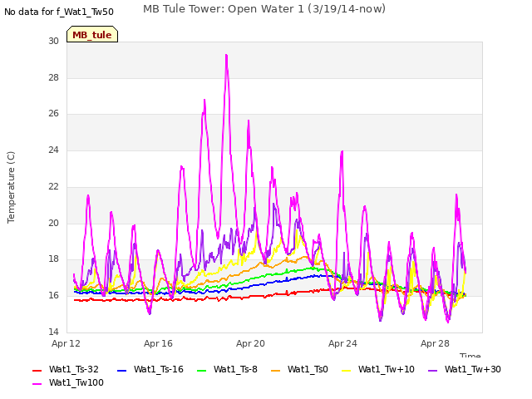Viewport: 532px width, 399px height.
Task: Click the Apr 16 x-axis tick label
Action: point(158,343)
